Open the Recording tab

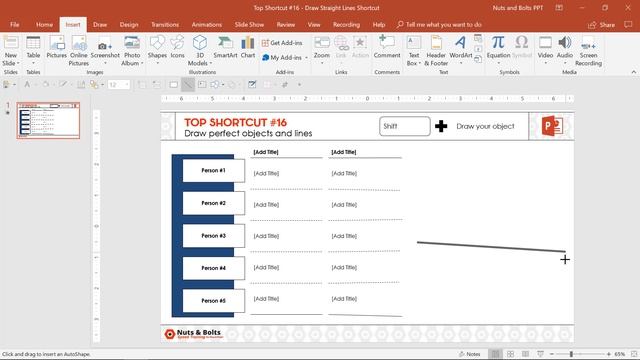[x=346, y=24]
